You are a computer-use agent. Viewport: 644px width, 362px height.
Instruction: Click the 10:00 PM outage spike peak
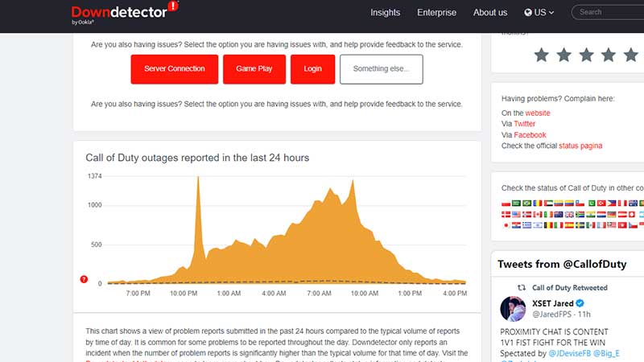coord(198,178)
